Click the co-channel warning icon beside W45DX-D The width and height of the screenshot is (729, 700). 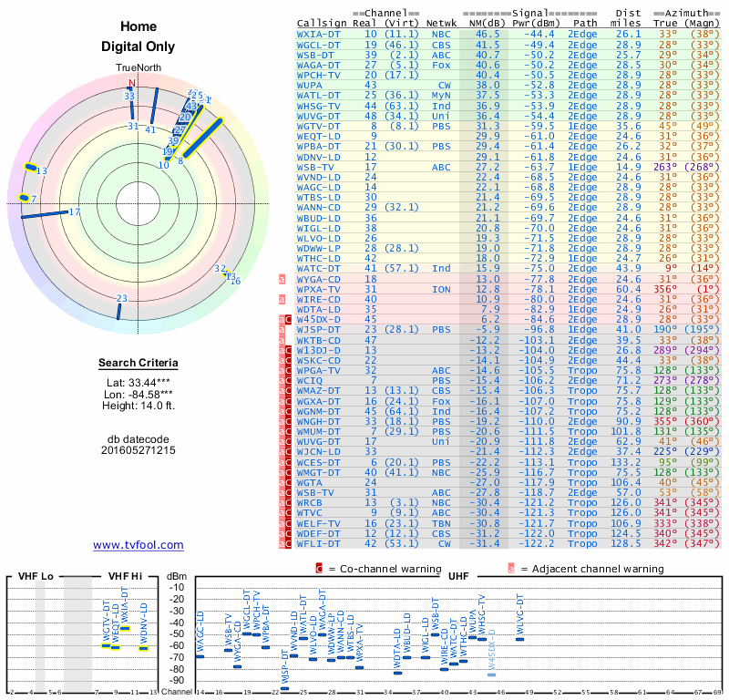289,319
